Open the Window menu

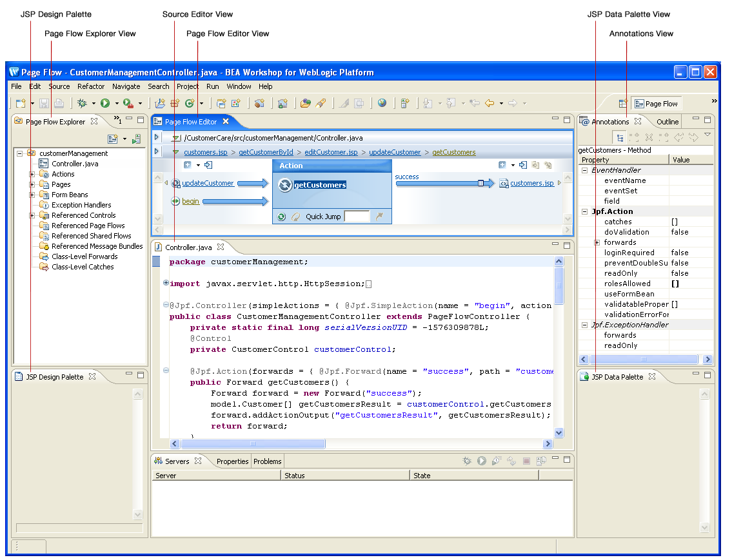point(239,87)
